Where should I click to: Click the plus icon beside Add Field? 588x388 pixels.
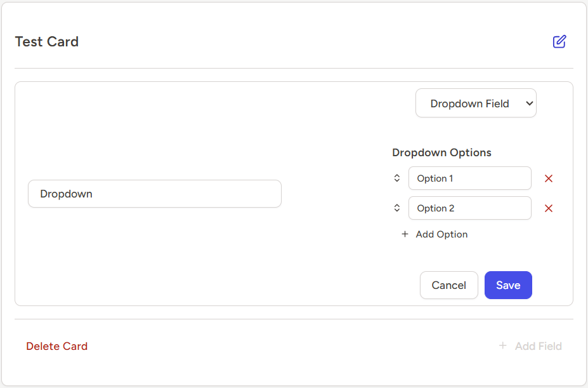(x=503, y=346)
